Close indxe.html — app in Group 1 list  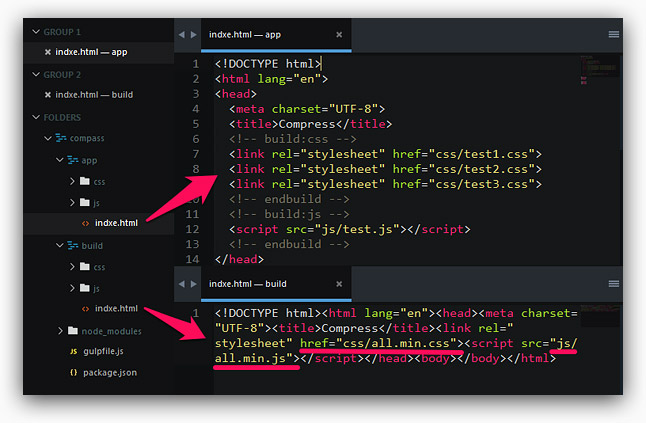click(x=48, y=52)
